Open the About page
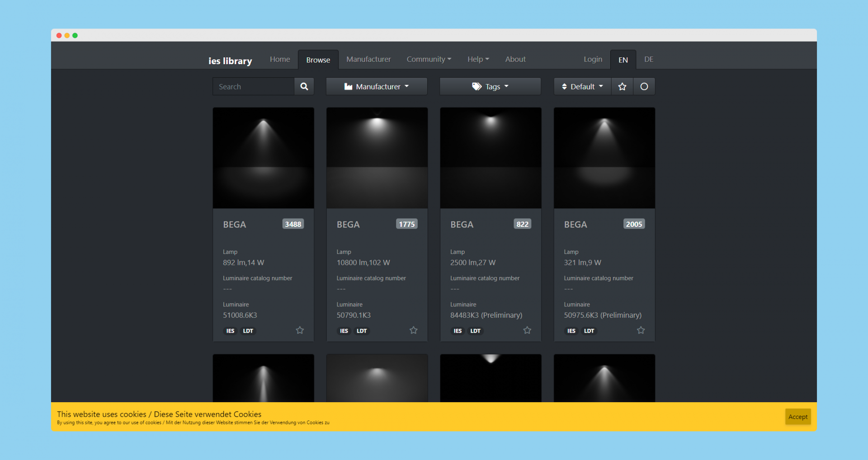This screenshot has height=460, width=868. point(515,59)
